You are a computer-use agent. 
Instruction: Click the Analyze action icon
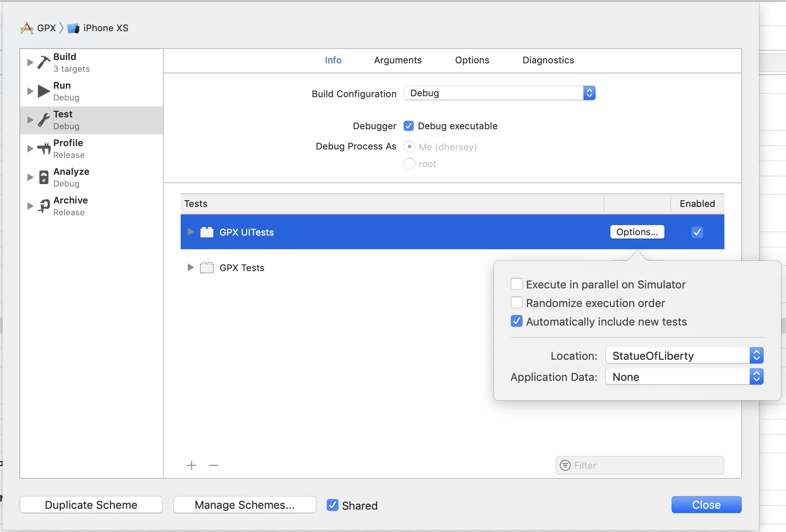click(x=43, y=177)
